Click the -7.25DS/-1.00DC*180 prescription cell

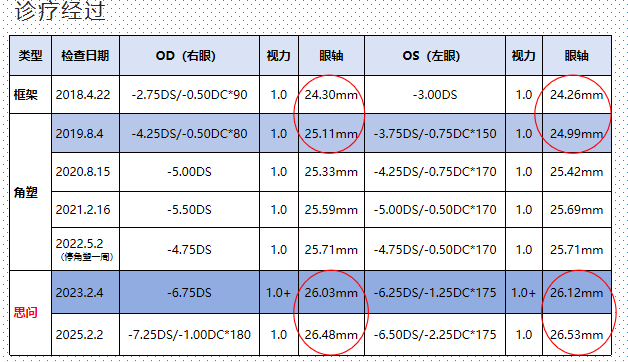189,334
